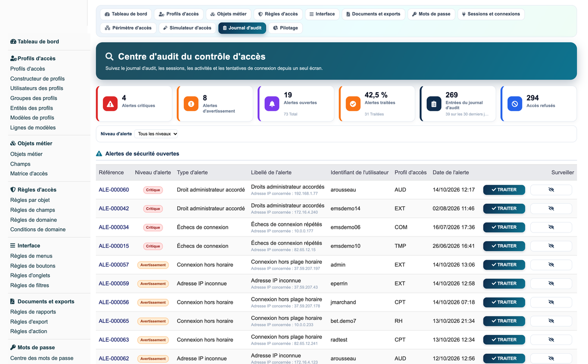Open Matrice d'accès in the sidebar

(29, 173)
